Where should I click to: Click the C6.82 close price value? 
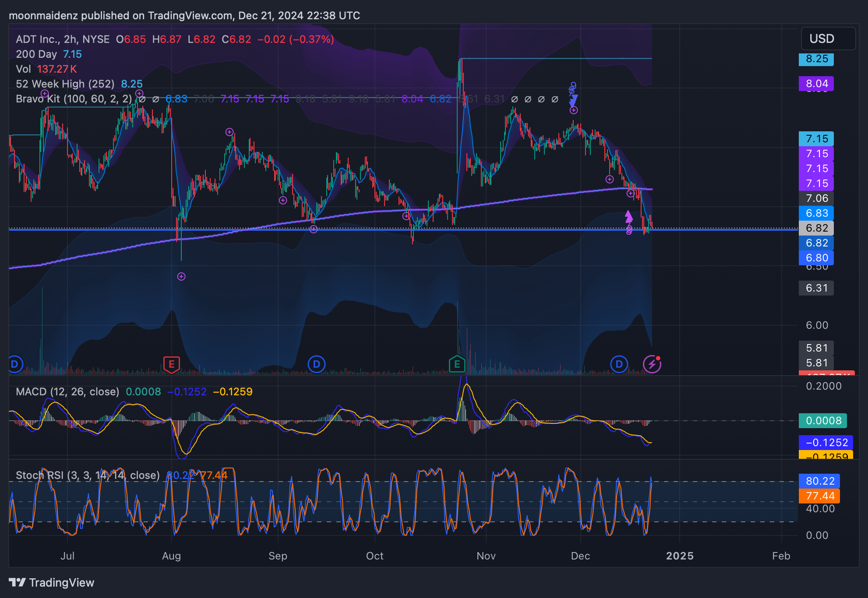[236, 39]
